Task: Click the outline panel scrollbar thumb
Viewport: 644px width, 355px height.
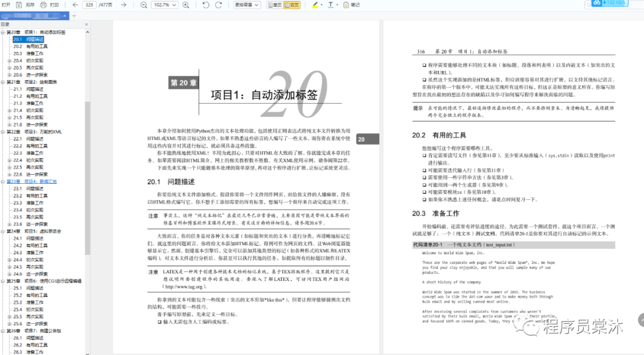Action: pos(87,178)
